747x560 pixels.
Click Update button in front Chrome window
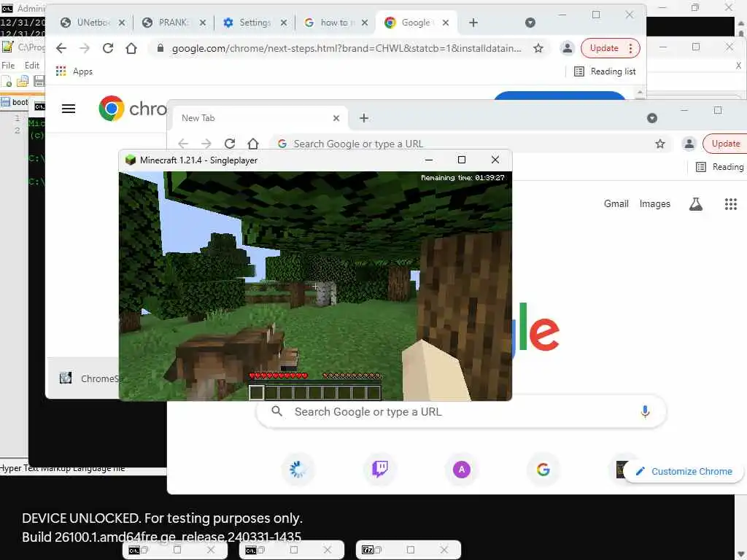click(726, 144)
